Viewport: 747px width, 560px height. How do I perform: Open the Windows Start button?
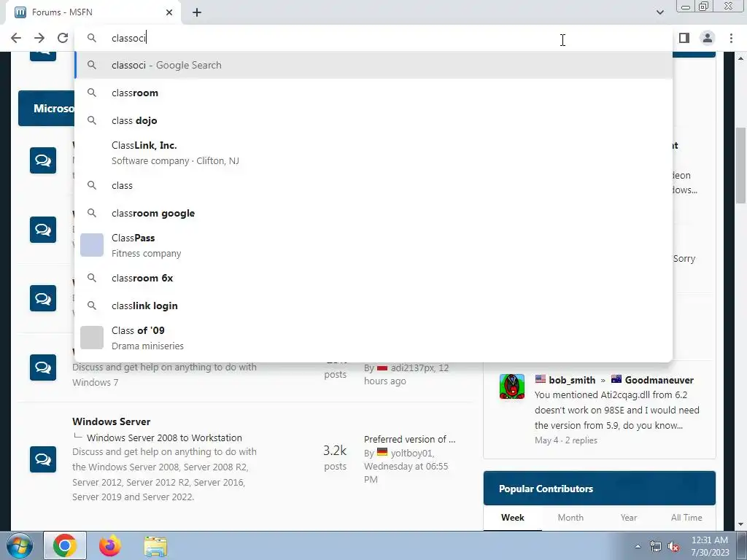pos(18,546)
